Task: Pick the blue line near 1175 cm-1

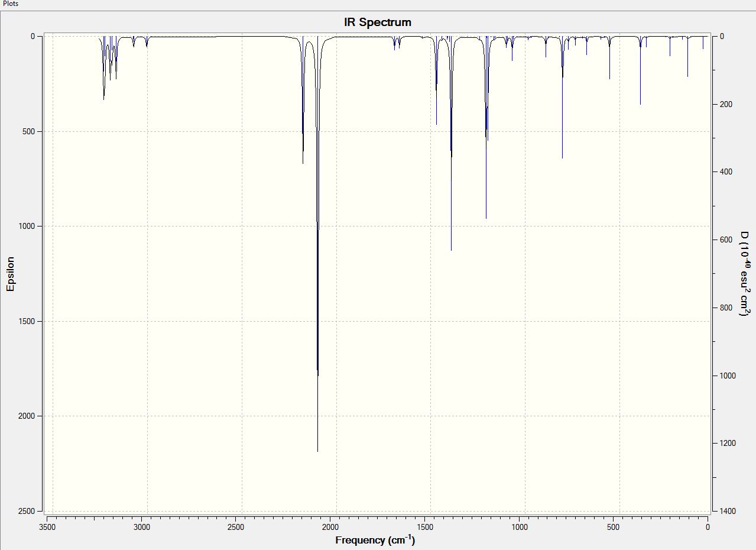Action: [486, 127]
